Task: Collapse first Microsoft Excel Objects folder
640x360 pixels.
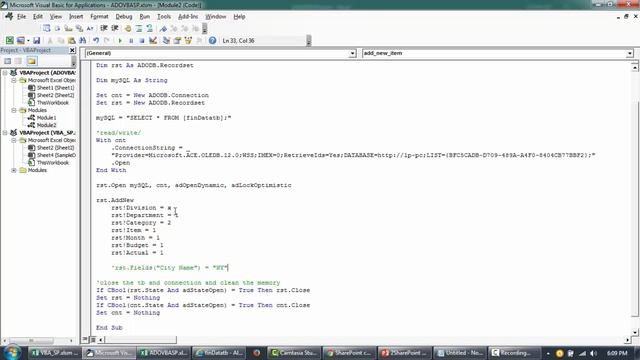Action: [x=13, y=80]
